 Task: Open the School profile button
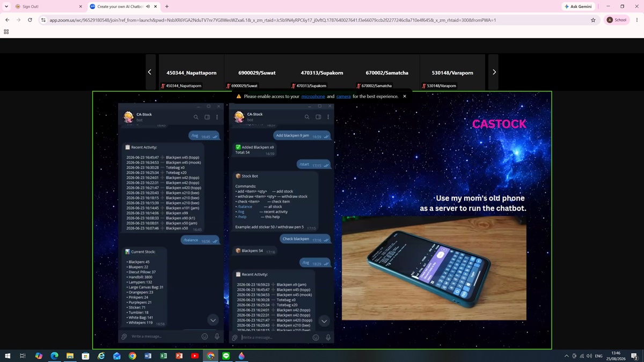617,20
